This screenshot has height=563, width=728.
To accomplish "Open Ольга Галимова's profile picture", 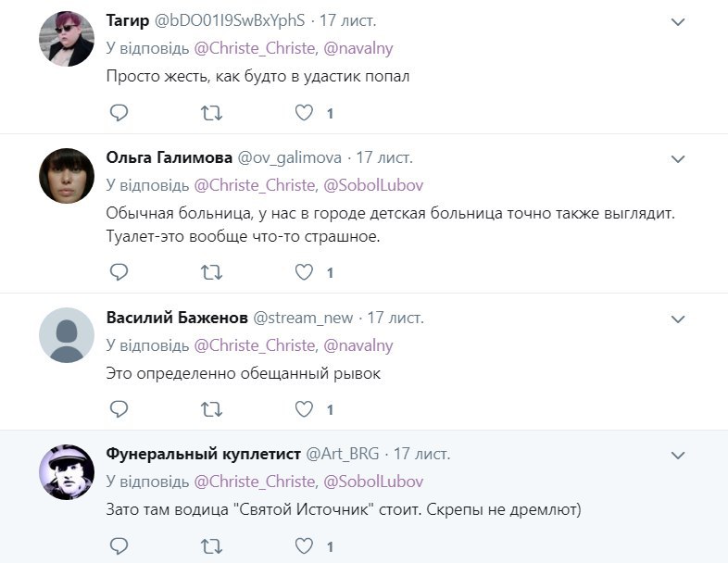I will click(67, 175).
